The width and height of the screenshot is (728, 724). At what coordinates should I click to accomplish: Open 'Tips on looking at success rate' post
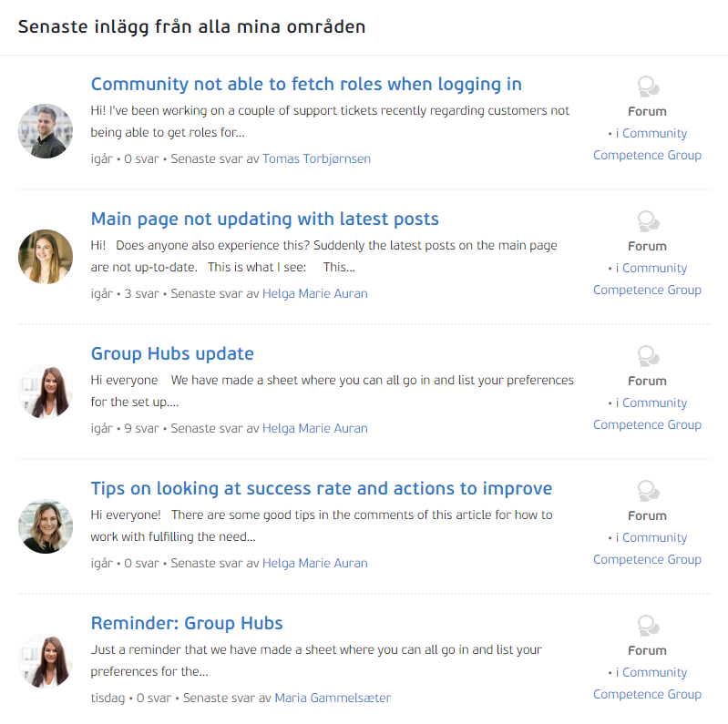[321, 489]
